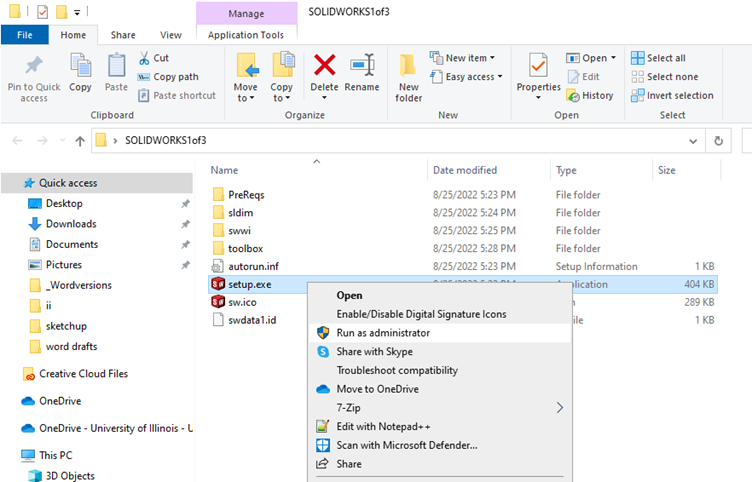Click Invert selection in ribbon
Viewport: 752px width, 482px height.
(x=672, y=95)
